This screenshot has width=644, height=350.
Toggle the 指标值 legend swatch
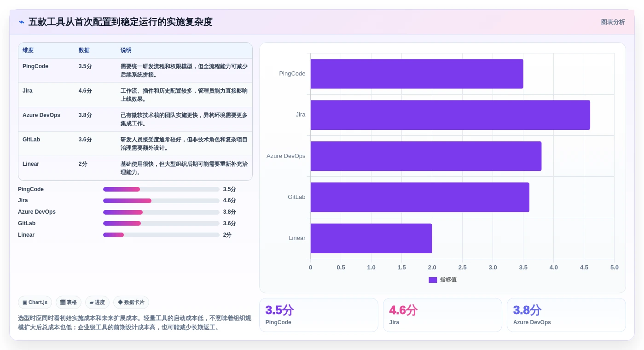tap(433, 280)
